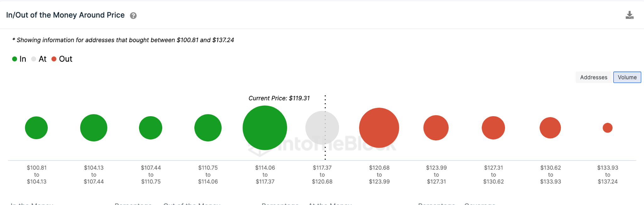Toggle the green In legend marker
This screenshot has height=205, width=644.
14,59
